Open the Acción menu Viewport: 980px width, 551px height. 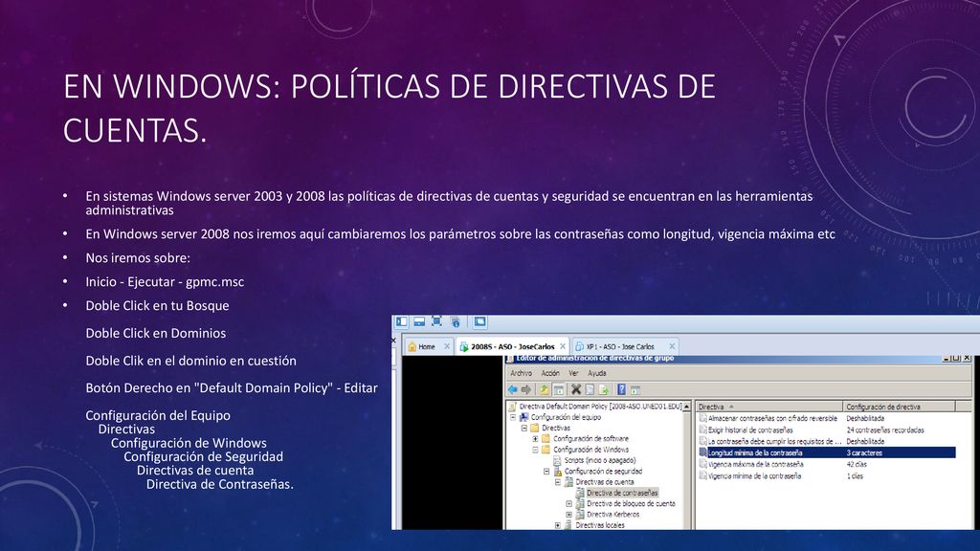point(550,373)
